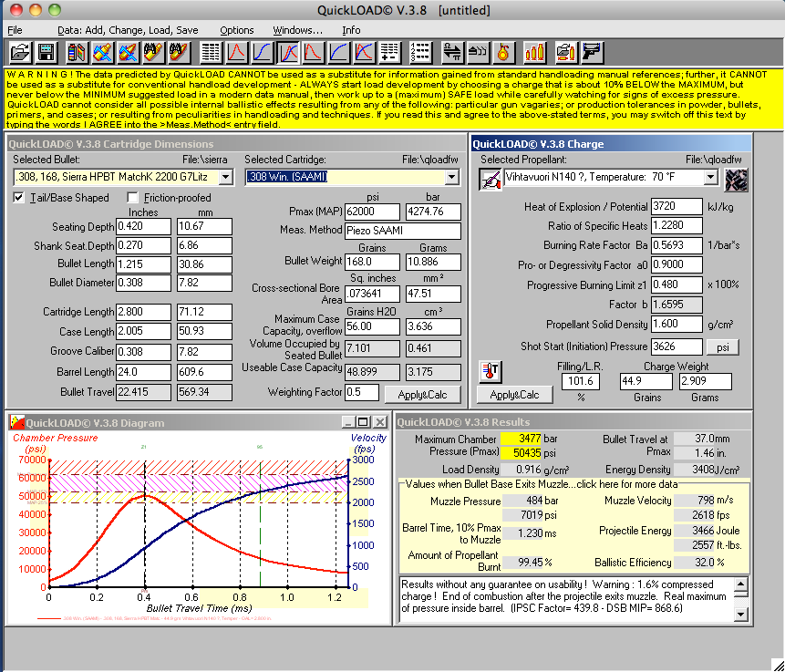Click the folder with cartridge toolbar icon
This screenshot has width=785, height=672.
tap(566, 52)
